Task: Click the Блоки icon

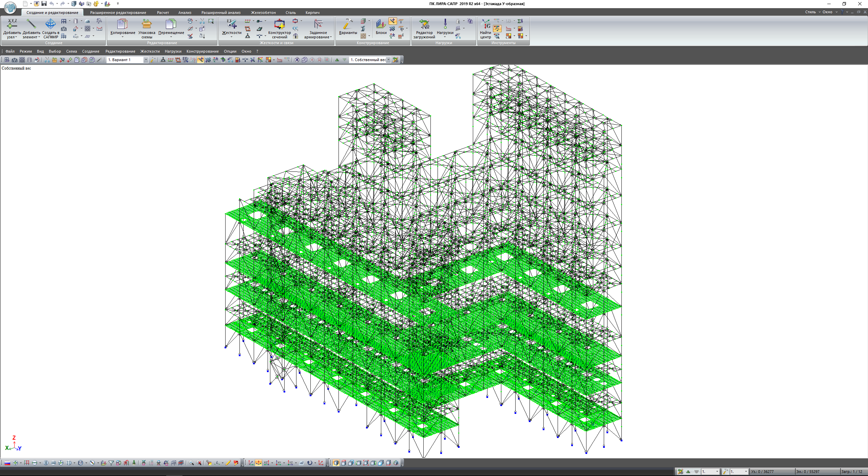Action: coord(381,25)
